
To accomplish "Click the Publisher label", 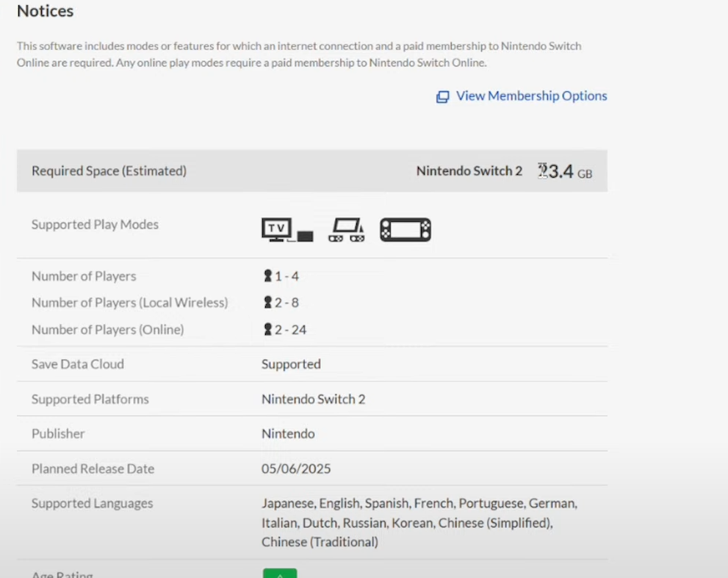I will point(58,433).
